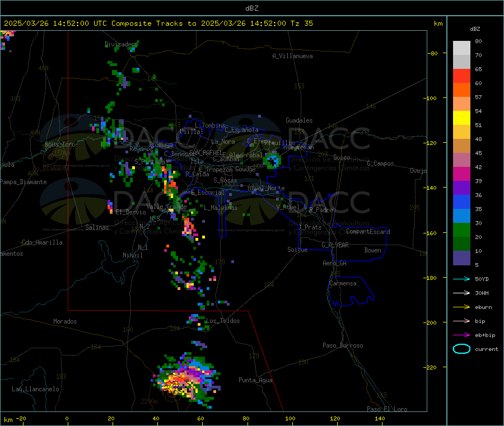
Task: Click the La_Nora location label
Action: tap(223, 142)
